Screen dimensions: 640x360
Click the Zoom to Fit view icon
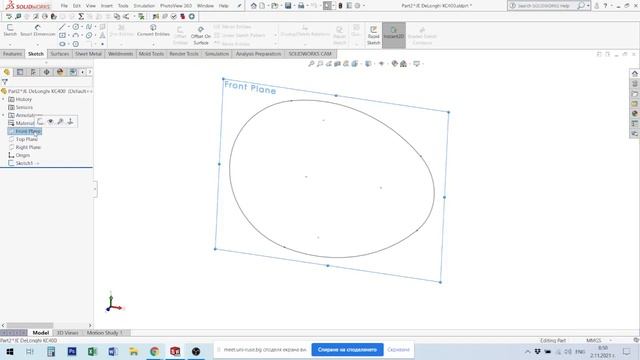click(x=311, y=64)
